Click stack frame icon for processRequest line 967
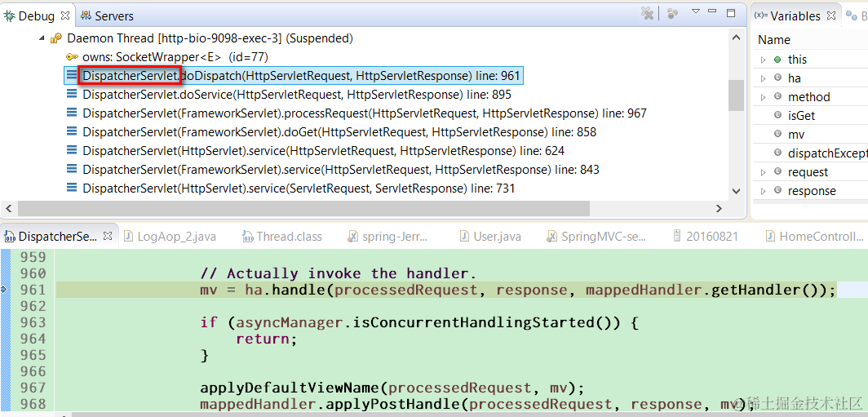 pyautogui.click(x=72, y=113)
